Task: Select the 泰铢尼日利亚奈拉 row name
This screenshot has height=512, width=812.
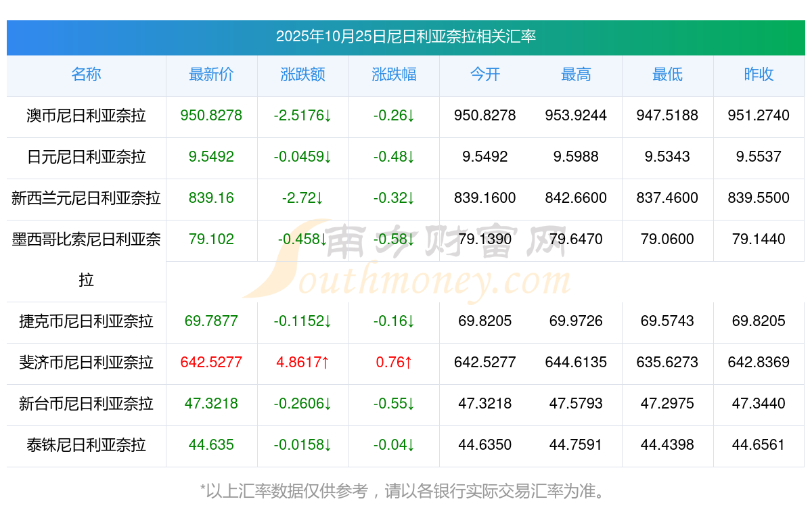Action: [86, 445]
